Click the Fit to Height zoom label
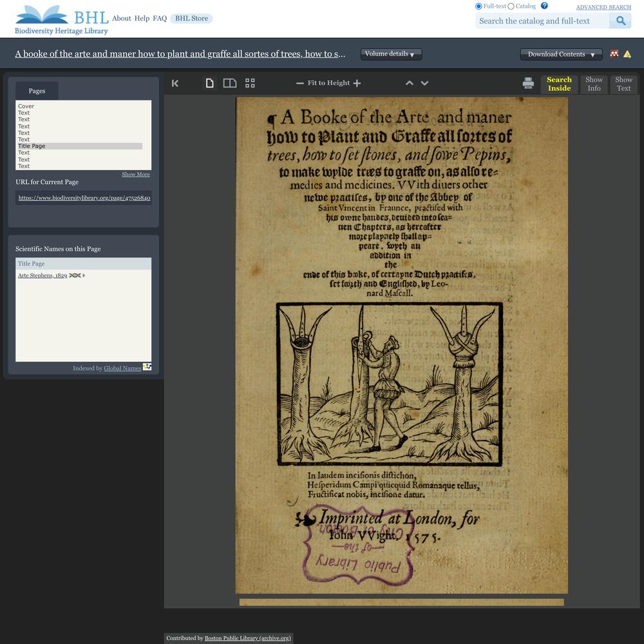Viewport: 644px width, 644px height. coord(328,83)
